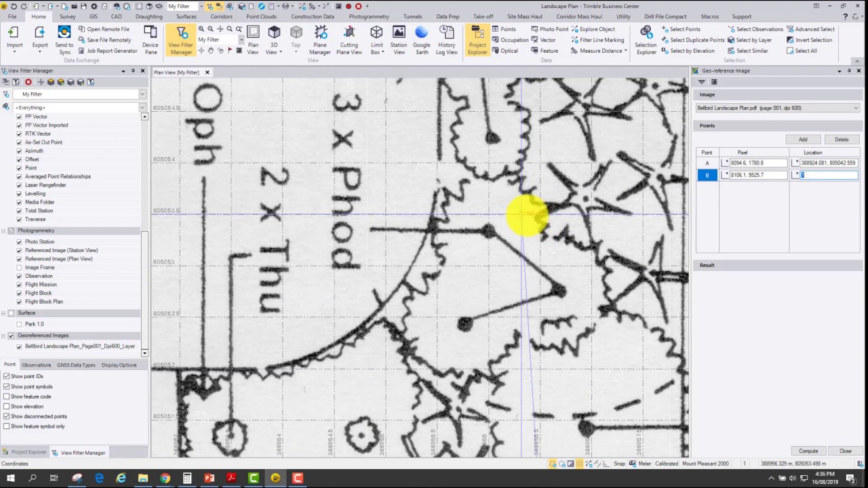Toggle Show disconnected points checkbox
Image resolution: width=868 pixels, height=488 pixels.
[7, 416]
